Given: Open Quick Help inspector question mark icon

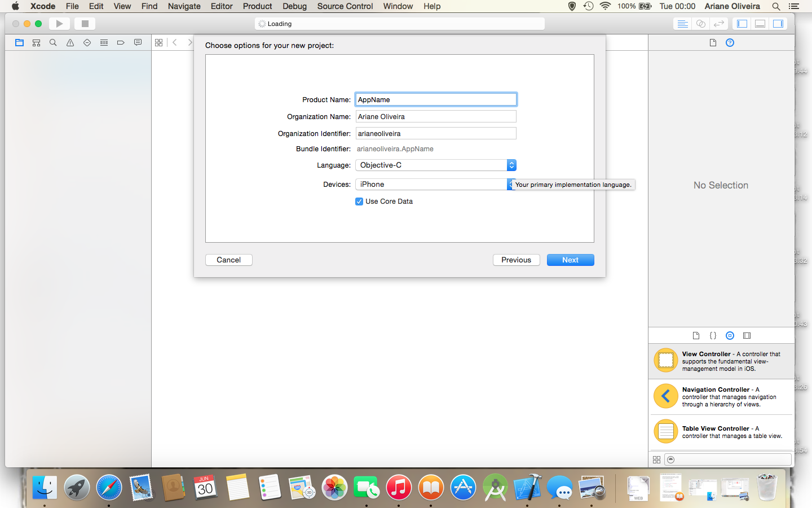Looking at the screenshot, I should (730, 42).
